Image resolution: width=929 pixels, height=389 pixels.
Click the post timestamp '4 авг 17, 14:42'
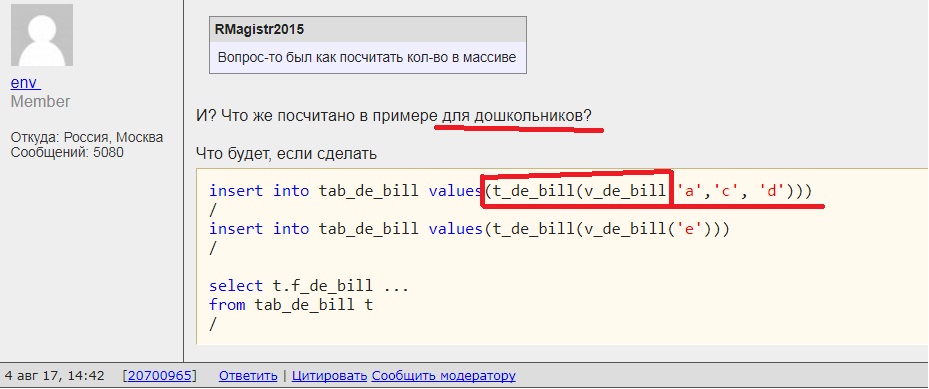point(55,375)
